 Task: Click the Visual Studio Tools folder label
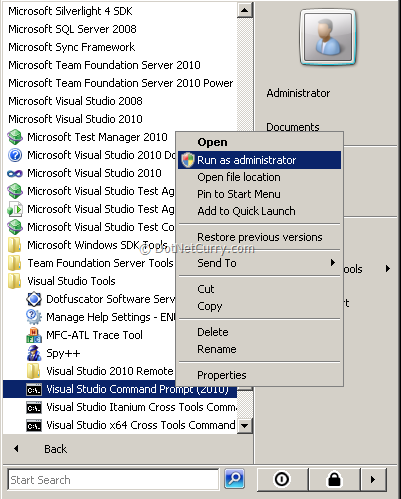(71, 281)
